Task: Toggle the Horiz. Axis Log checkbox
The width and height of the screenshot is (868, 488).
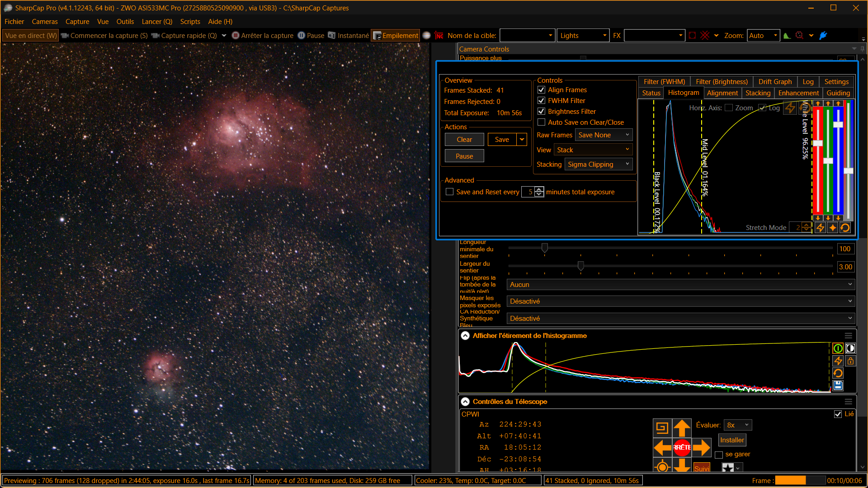Action: point(763,108)
